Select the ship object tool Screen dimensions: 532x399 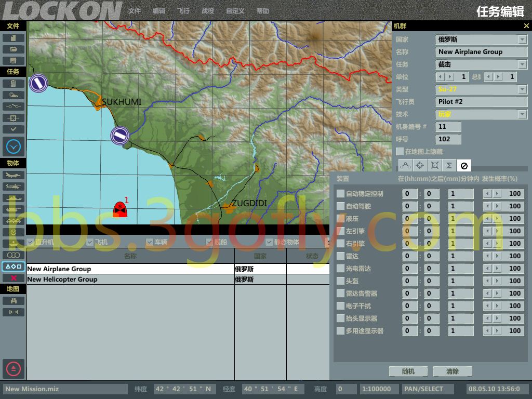pyautogui.click(x=13, y=198)
